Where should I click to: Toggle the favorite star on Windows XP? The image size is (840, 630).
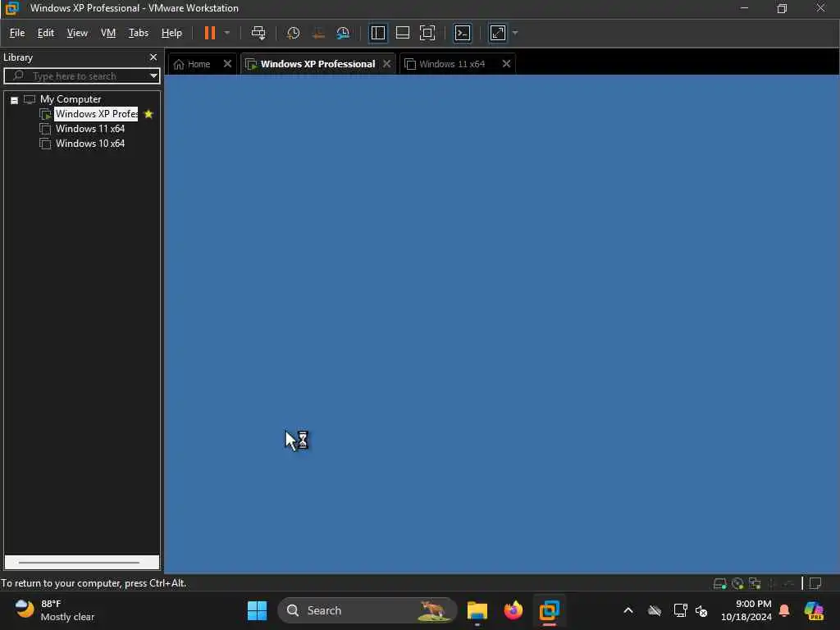pyautogui.click(x=149, y=114)
